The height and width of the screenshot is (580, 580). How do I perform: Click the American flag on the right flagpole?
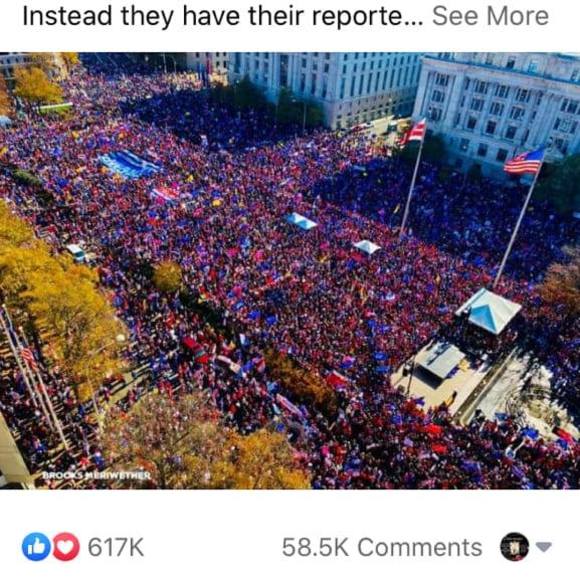[x=525, y=161]
